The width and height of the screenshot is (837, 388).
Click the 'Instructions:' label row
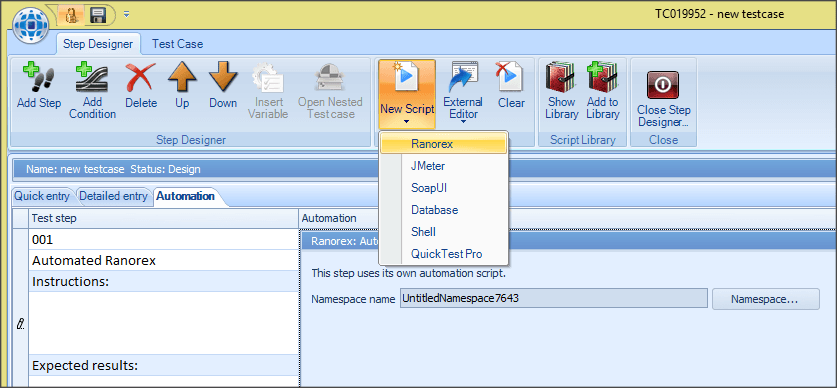click(164, 281)
